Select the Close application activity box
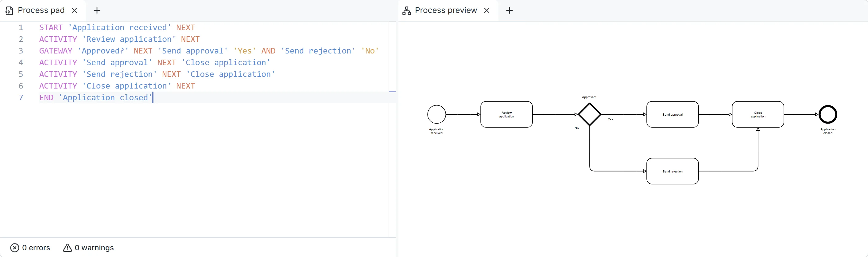Screen dimensions: 868x257 (758, 114)
